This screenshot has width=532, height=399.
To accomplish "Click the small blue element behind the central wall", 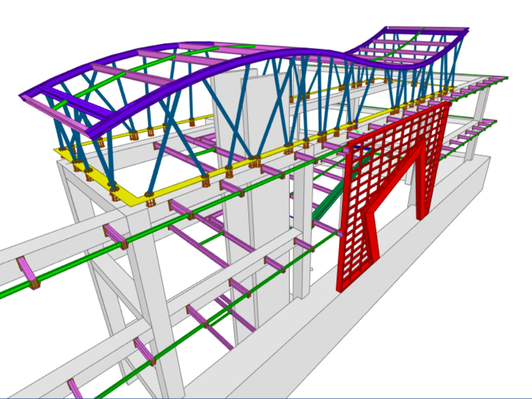I will click(x=292, y=217).
